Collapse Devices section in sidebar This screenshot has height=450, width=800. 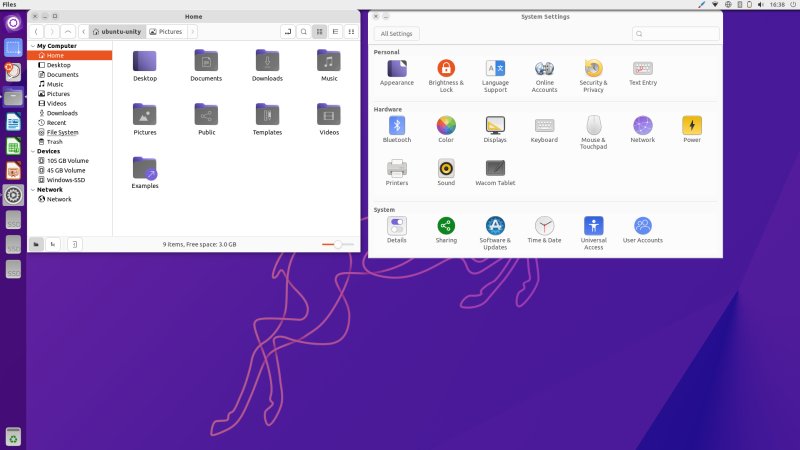point(33,152)
